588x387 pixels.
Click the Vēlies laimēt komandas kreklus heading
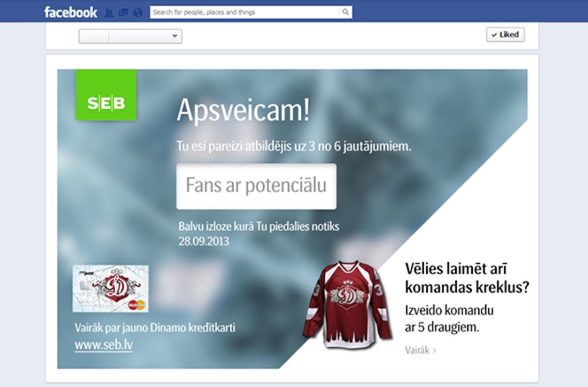tap(467, 278)
